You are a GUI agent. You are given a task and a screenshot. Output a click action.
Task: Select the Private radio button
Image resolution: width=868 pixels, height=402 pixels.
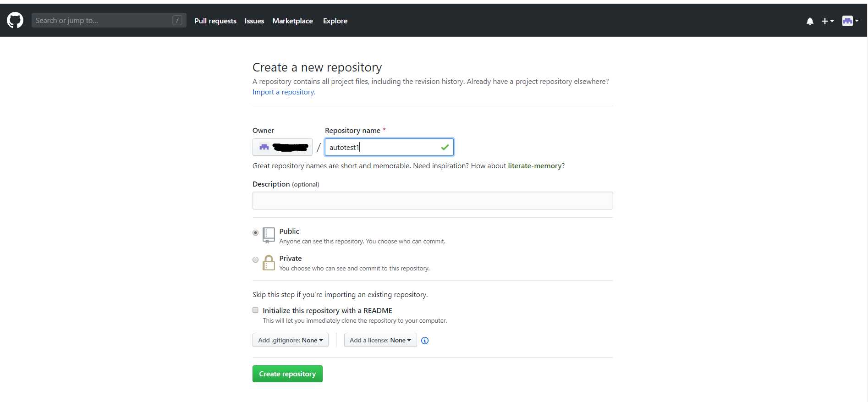point(256,259)
